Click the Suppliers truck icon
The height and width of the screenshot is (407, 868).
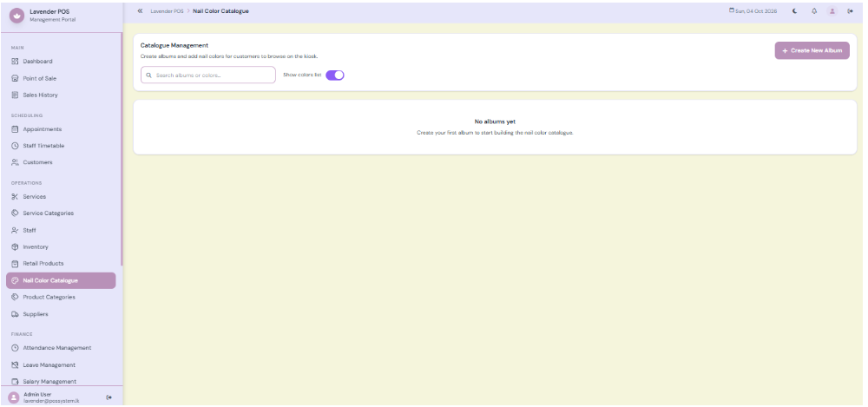[x=15, y=314]
